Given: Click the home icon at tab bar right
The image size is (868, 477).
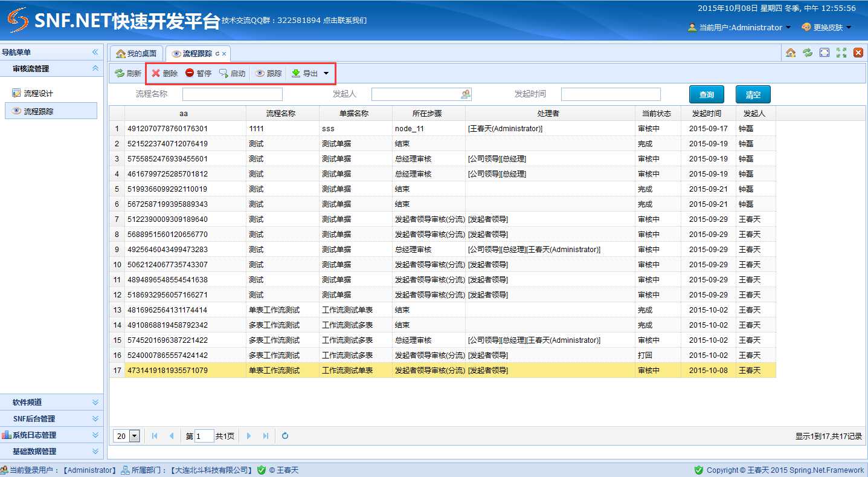Looking at the screenshot, I should [x=791, y=53].
